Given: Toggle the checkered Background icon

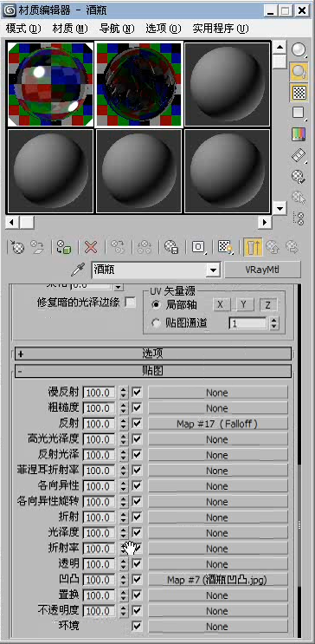Looking at the screenshot, I should point(299,93).
